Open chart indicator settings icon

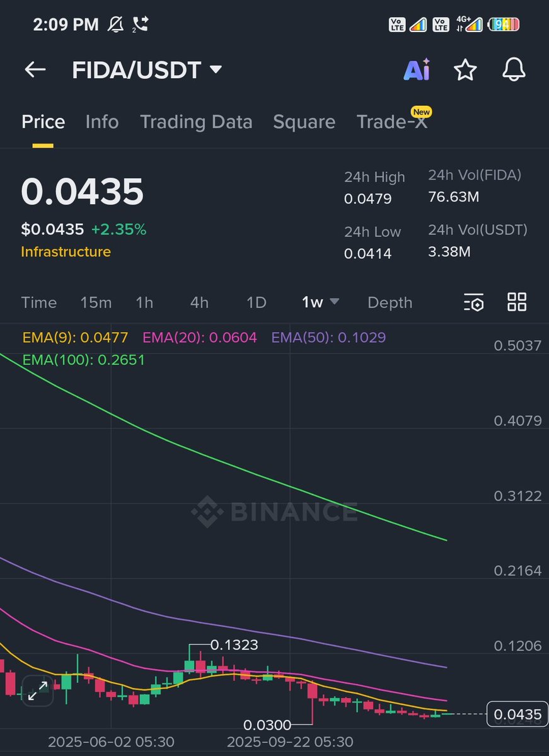[473, 302]
